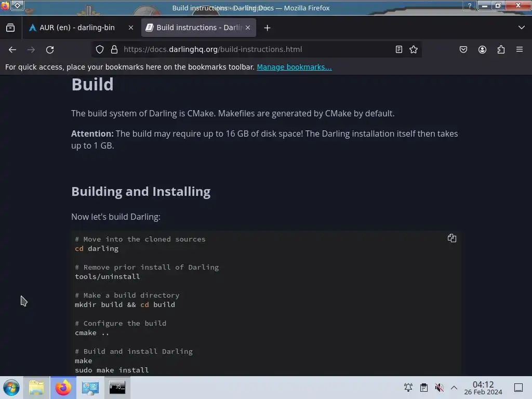Open clipboard tray icon
532x399 pixels.
click(424, 388)
